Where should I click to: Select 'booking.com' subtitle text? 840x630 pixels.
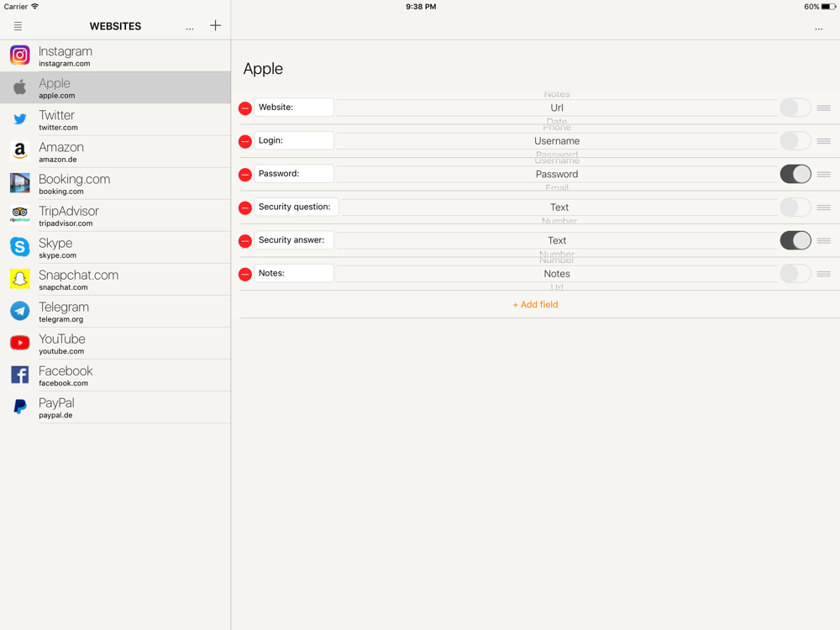tap(61, 192)
